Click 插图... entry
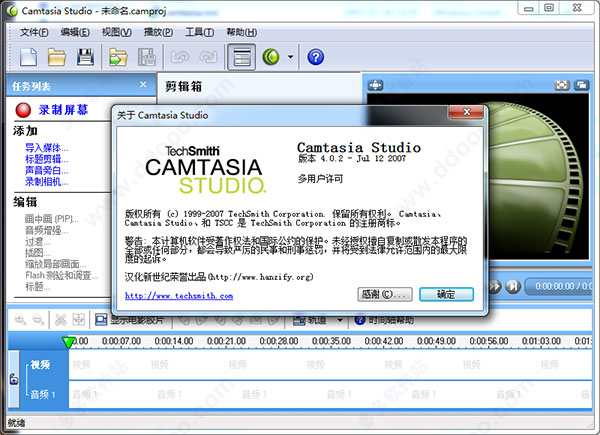Image resolution: width=600 pixels, height=435 pixels. (38, 253)
